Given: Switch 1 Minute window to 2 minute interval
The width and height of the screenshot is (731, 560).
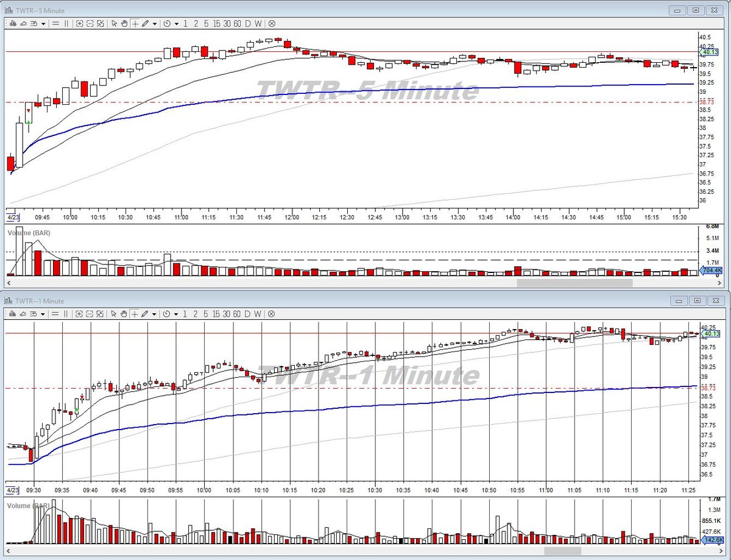Looking at the screenshot, I should (196, 313).
